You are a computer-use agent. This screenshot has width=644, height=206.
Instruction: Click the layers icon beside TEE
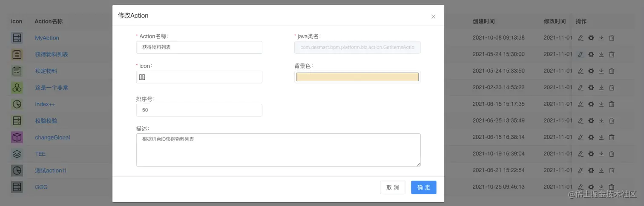click(x=17, y=154)
